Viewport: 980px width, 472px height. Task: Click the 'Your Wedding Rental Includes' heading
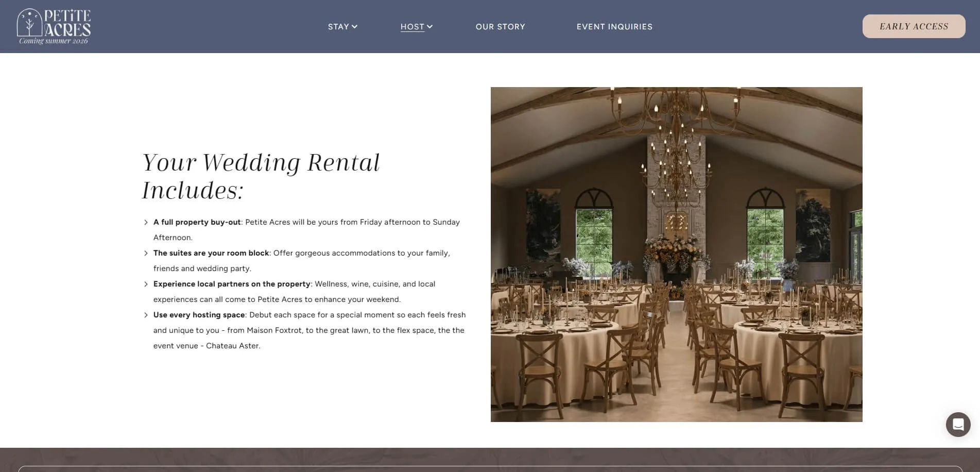261,176
